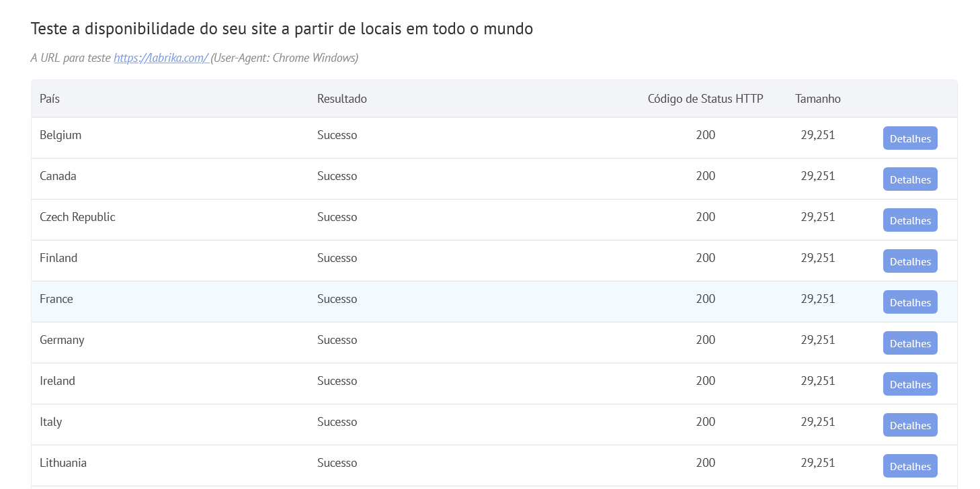
Task: Click the Detalhes button for Belgium
Action: click(x=909, y=138)
